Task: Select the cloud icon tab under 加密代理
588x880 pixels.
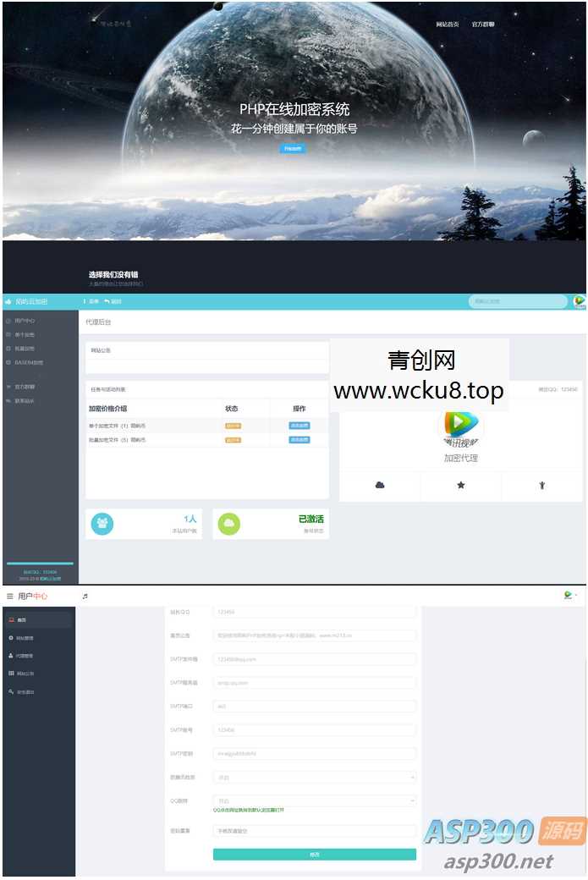Action: coord(380,485)
